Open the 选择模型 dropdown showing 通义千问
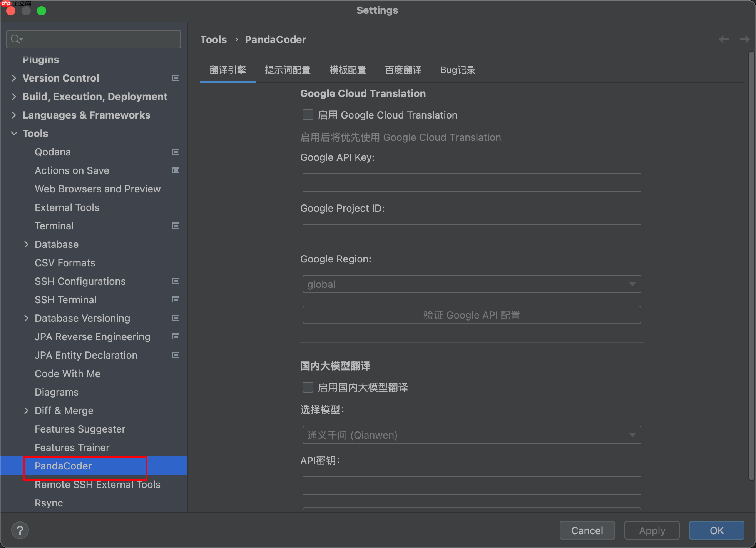Viewport: 756px width, 548px height. coord(632,435)
